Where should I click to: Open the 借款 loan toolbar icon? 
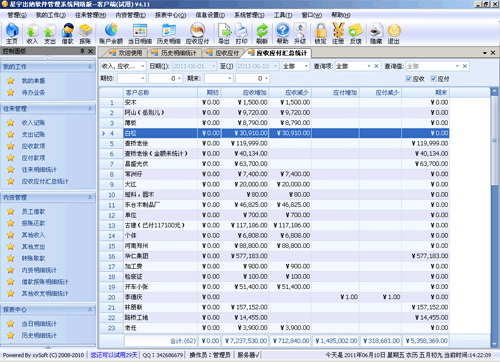[x=68, y=33]
